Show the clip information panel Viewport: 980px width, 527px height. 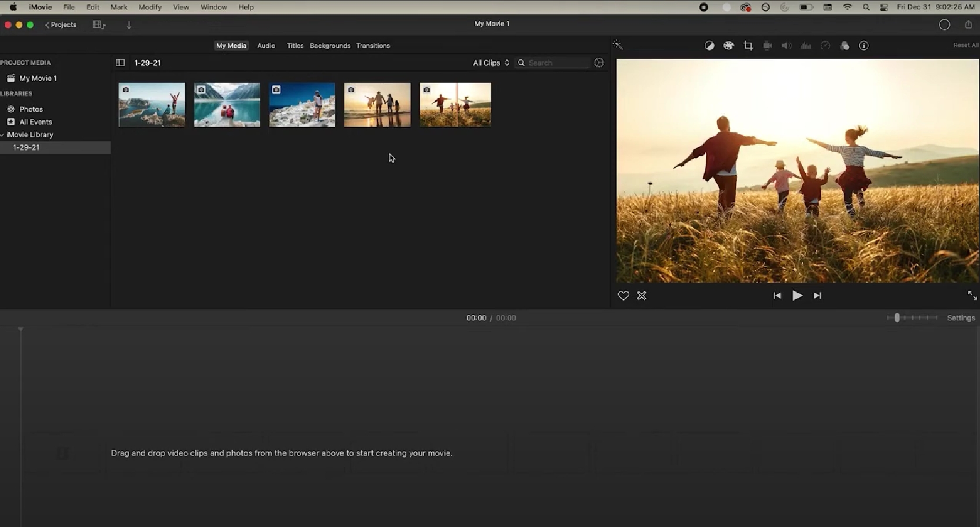(864, 46)
